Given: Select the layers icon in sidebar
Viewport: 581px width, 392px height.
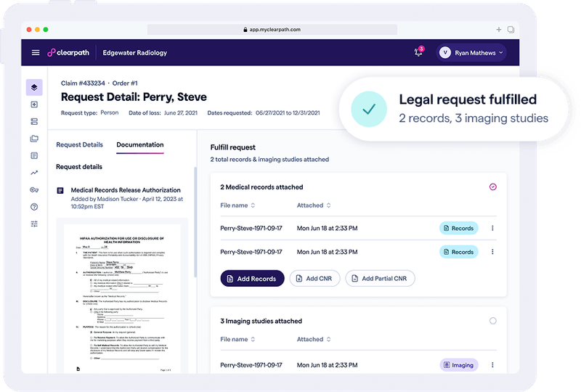Looking at the screenshot, I should click(x=34, y=87).
